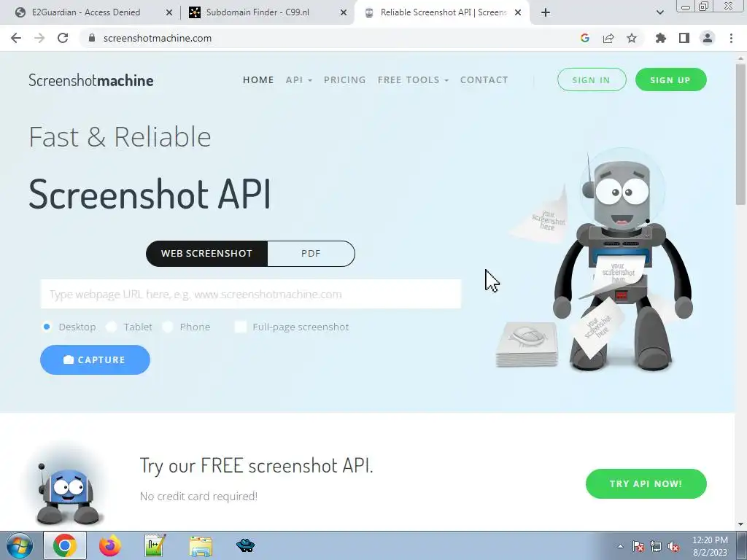
Task: Close the Subdomain Finder - C99.nl tab
Action: click(344, 12)
